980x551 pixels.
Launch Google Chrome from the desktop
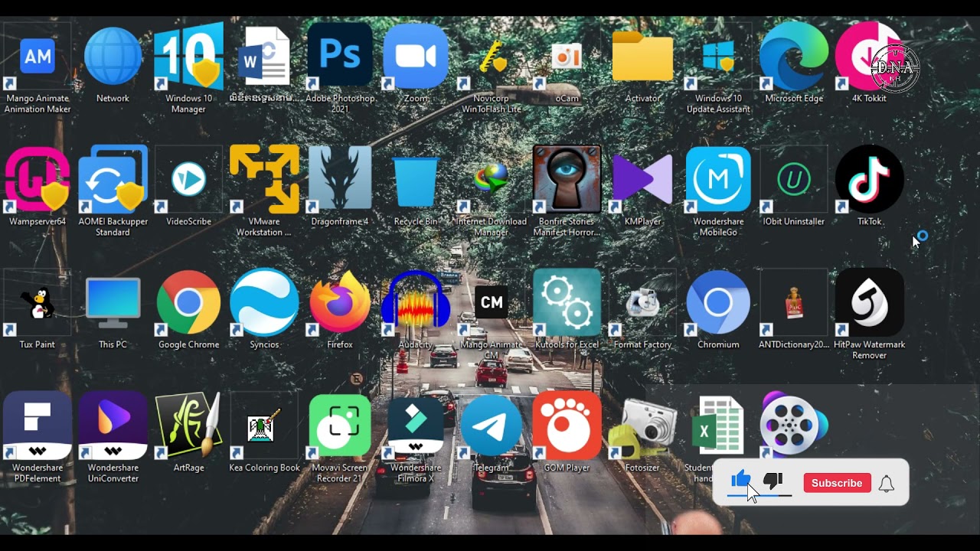pos(188,304)
